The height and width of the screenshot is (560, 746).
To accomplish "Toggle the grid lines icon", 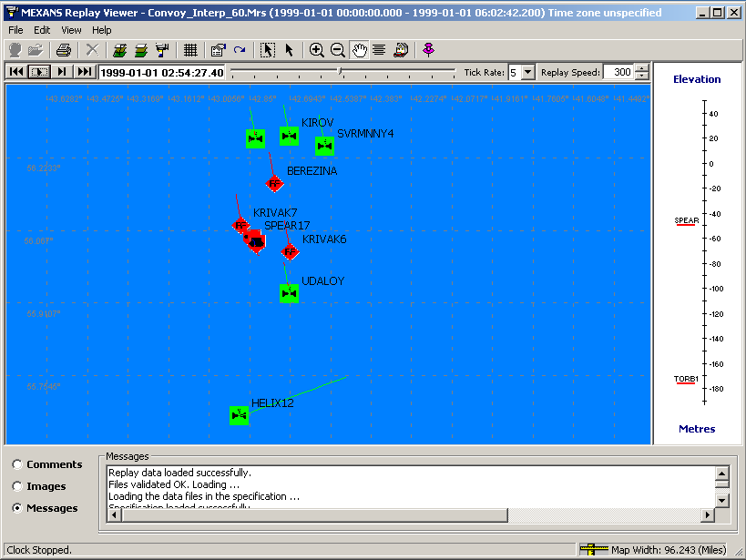I will coord(190,50).
